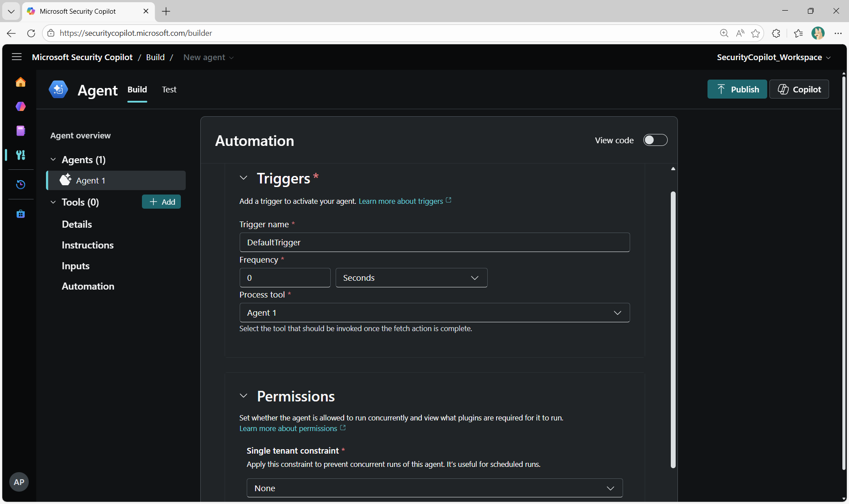Click the Trigger name input field
This screenshot has height=504, width=849.
coord(434,242)
